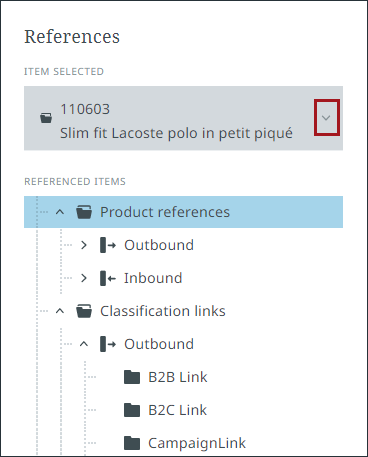Click the Inbound arrow icon
Screen dimensions: 368x457
[108, 278]
